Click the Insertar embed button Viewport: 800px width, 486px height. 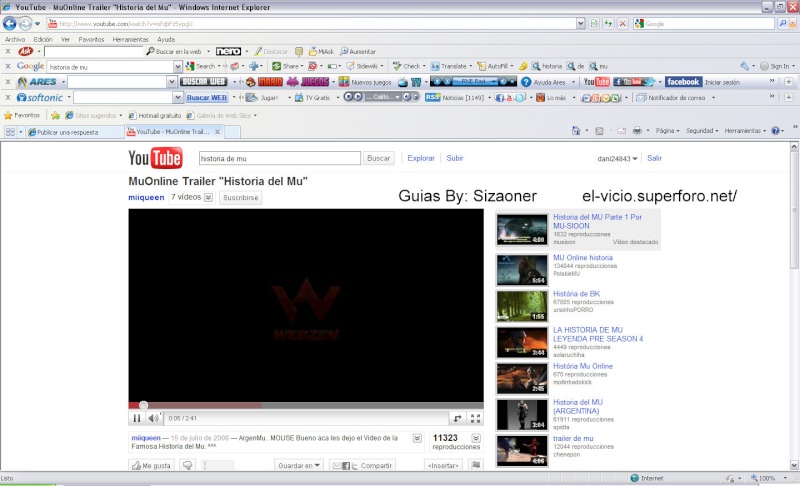tap(443, 465)
